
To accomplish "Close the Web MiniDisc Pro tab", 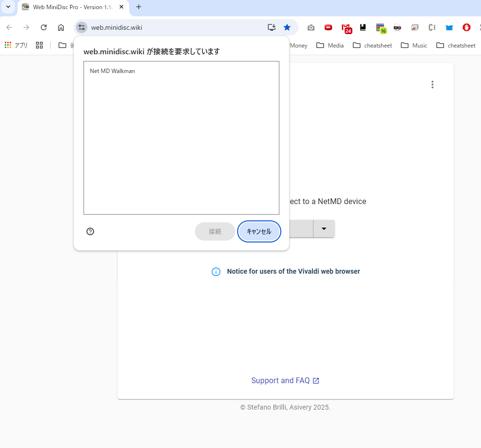I will tap(121, 7).
